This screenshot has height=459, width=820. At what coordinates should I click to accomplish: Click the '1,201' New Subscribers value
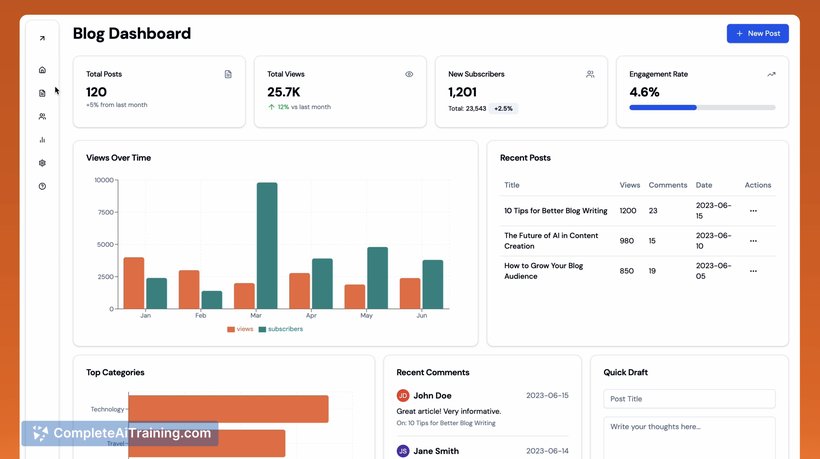tap(462, 92)
